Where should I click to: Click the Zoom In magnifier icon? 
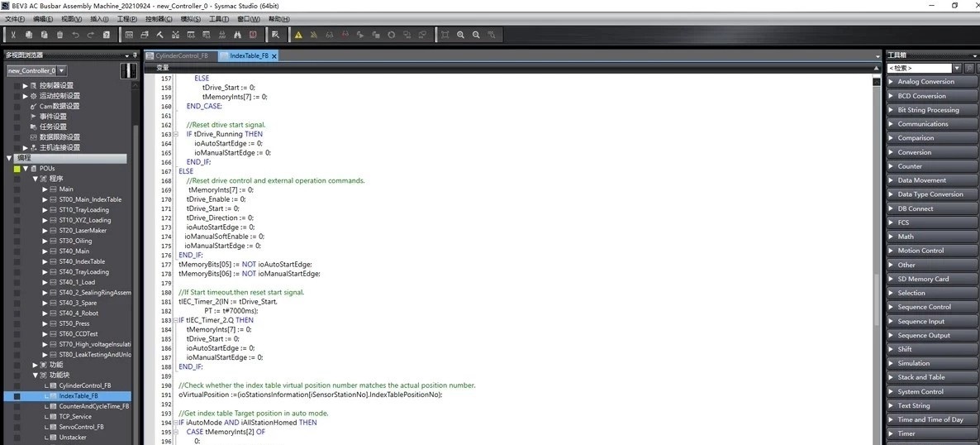pyautogui.click(x=460, y=35)
